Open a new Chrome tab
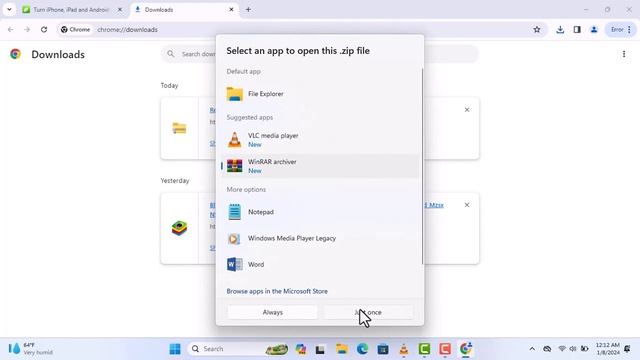This screenshot has height=360, width=640. 248,9
